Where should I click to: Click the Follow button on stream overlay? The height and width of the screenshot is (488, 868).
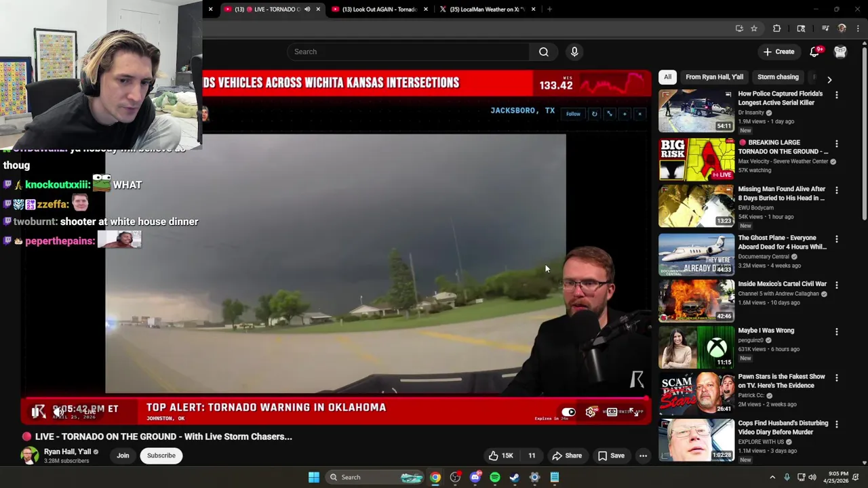click(573, 114)
